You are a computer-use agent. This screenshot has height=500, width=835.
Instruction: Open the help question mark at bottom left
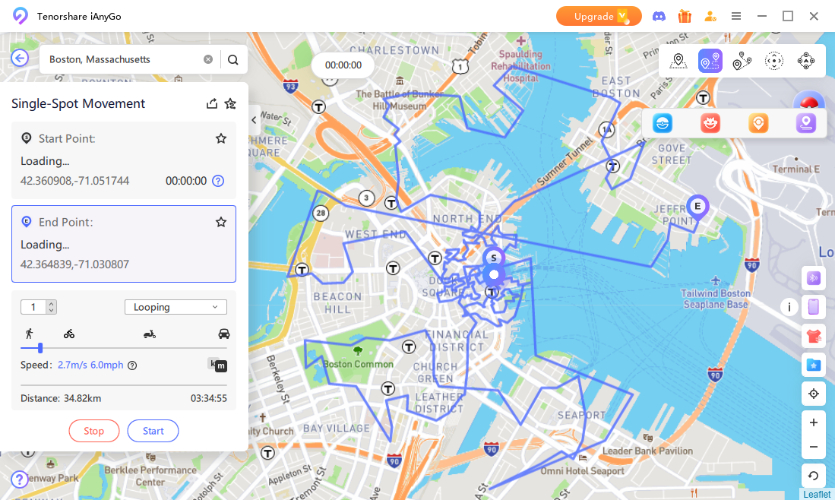pos(19,479)
